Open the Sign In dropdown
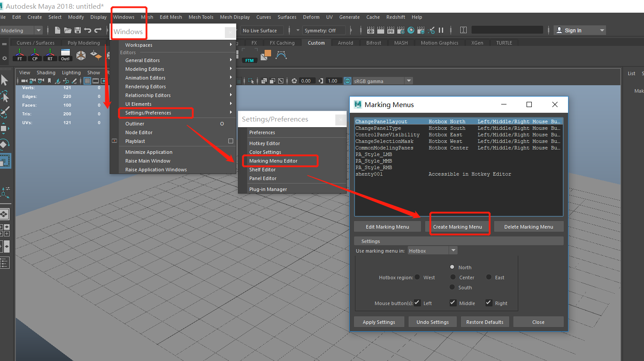Image resolution: width=644 pixels, height=361 pixels. 580,30
